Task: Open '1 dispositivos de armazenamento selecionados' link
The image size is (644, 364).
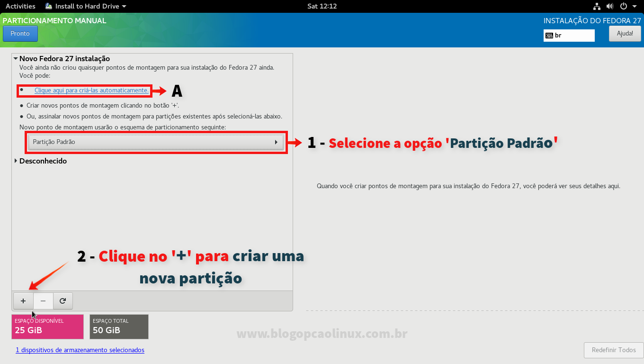Action: (80, 350)
